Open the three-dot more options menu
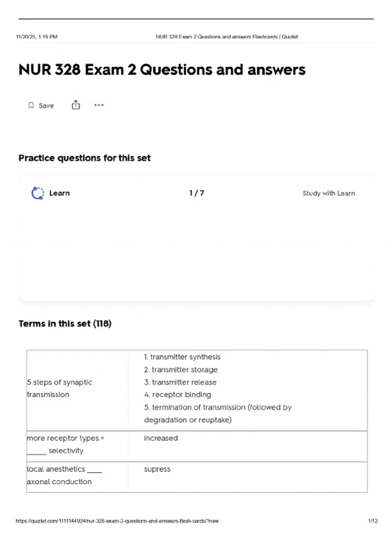The image size is (392, 556). tap(99, 105)
